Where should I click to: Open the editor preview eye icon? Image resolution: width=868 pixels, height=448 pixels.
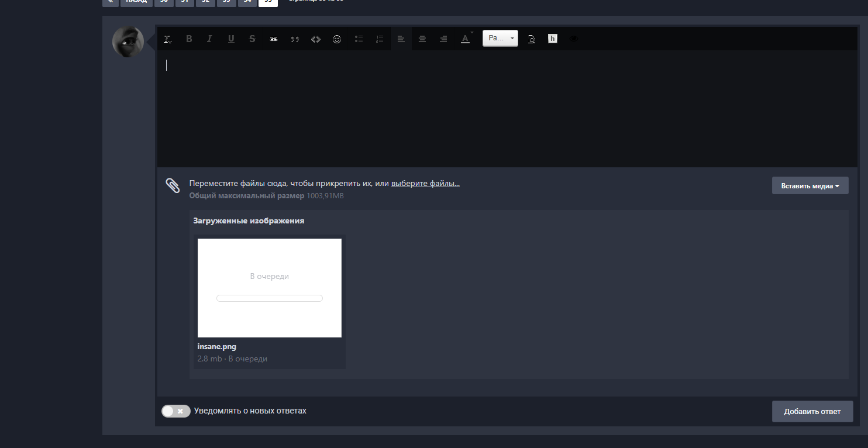tap(574, 38)
